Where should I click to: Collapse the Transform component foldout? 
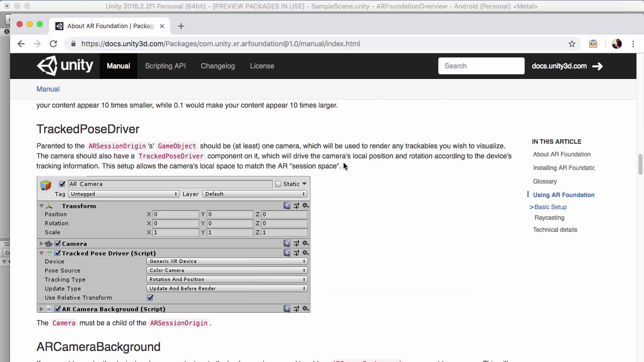[x=41, y=206]
